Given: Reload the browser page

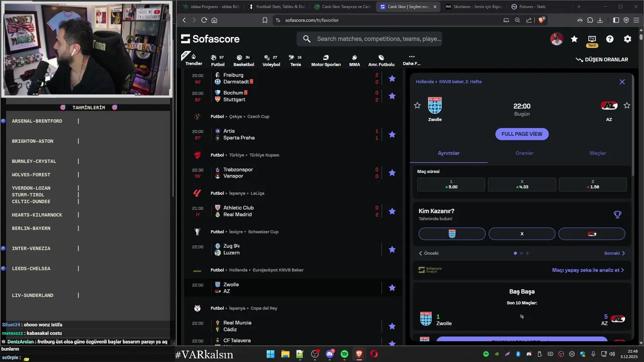Looking at the screenshot, I should tap(204, 20).
